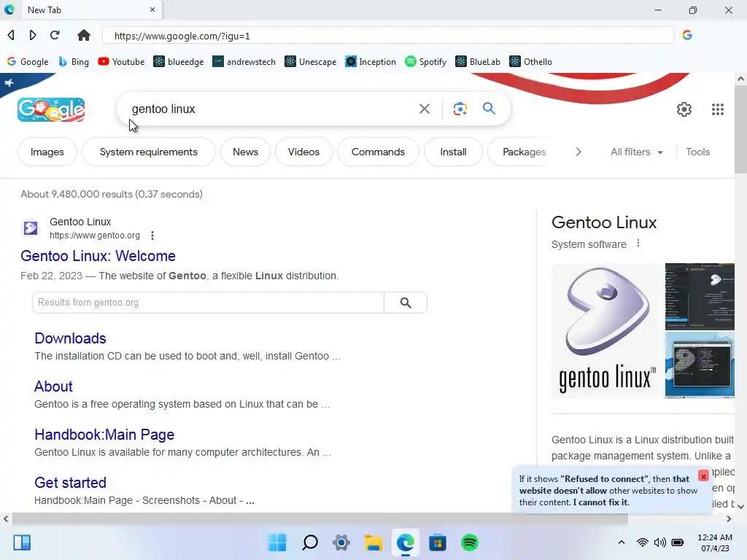Open the widgets panel on taskbar
Screen dimensions: 747x560
point(22,542)
